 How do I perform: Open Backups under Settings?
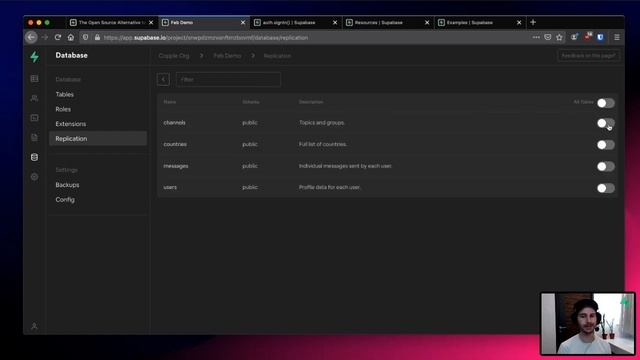[67, 185]
